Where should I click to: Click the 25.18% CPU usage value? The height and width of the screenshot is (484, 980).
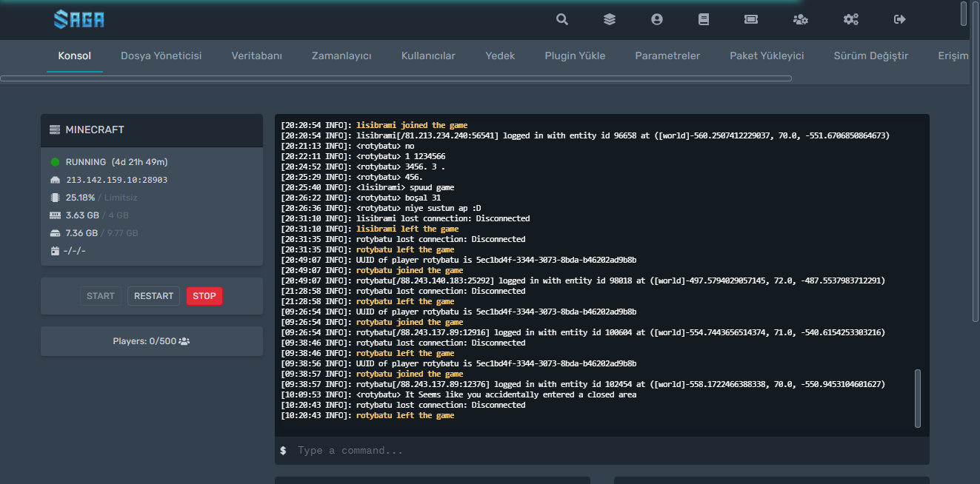[x=80, y=198]
